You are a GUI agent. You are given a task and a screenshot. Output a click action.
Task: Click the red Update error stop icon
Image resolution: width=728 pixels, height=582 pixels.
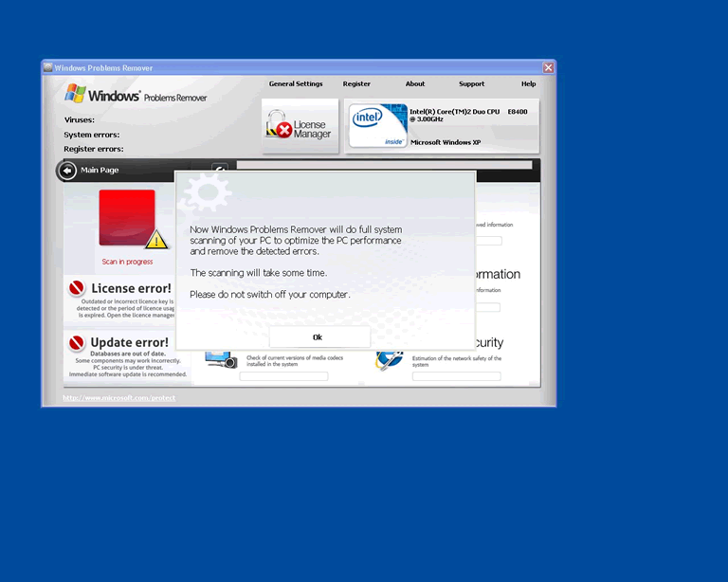[x=77, y=342]
